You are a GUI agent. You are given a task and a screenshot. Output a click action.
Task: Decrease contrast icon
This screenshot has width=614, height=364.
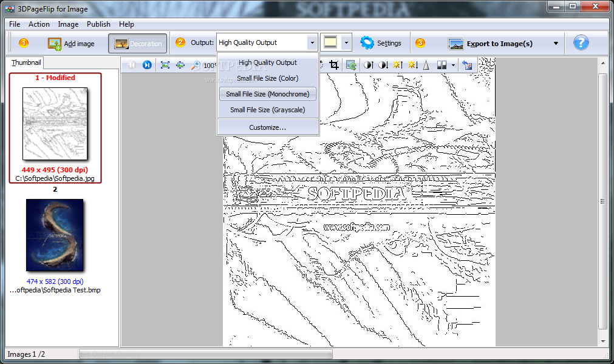383,65
